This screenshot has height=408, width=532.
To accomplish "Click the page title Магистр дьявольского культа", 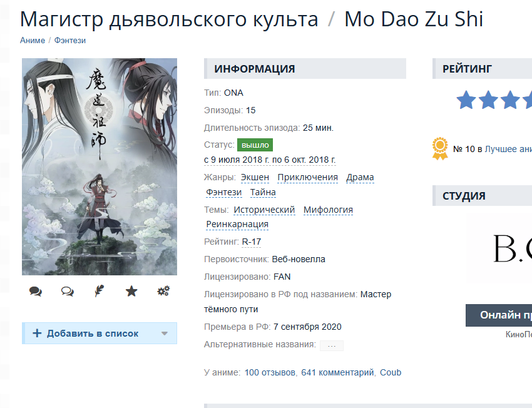I will click(169, 19).
